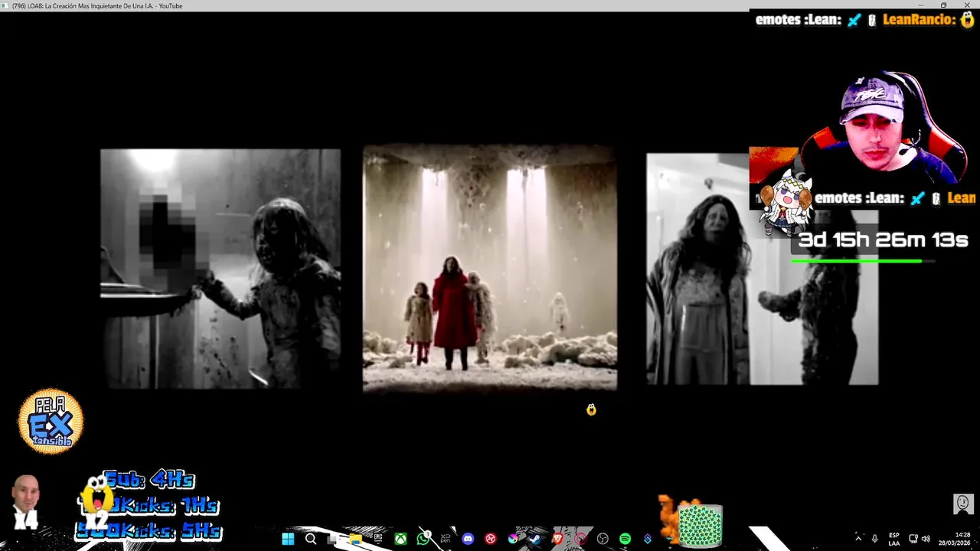The width and height of the screenshot is (980, 551).
Task: Open Steam from the taskbar
Action: [534, 539]
